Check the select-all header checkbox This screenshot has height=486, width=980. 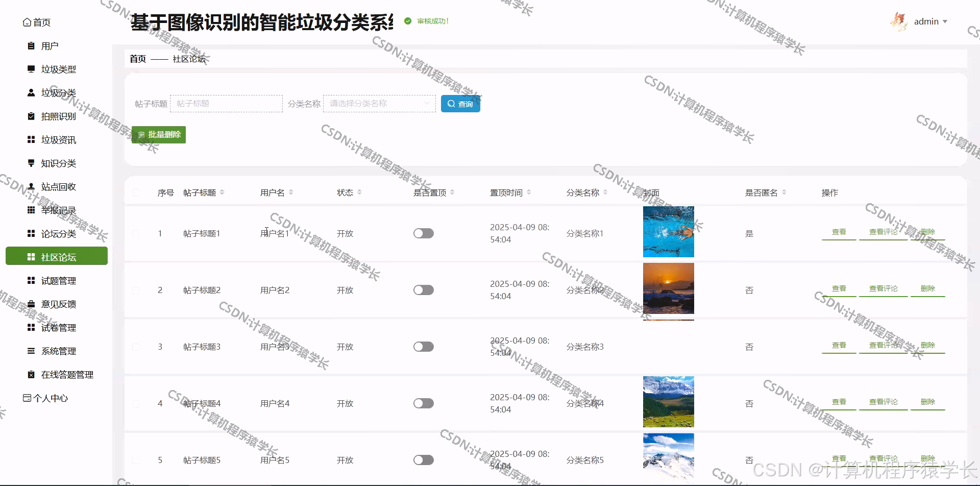(136, 192)
